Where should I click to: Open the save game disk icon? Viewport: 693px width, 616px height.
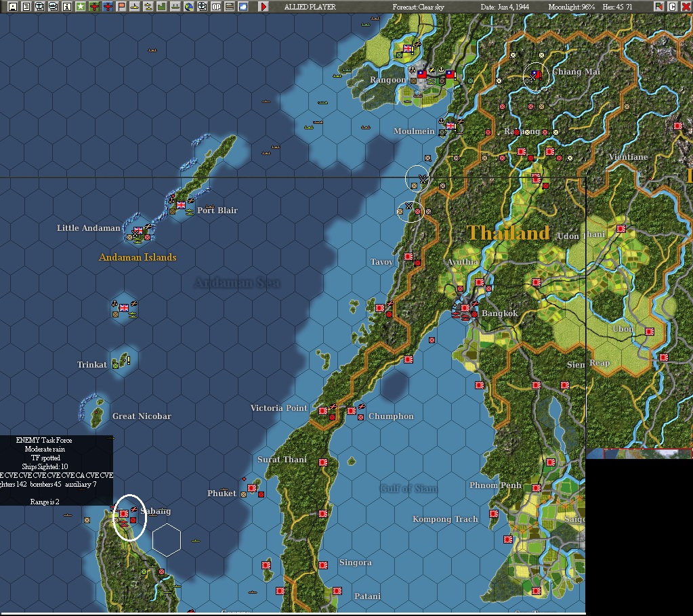(13, 6)
